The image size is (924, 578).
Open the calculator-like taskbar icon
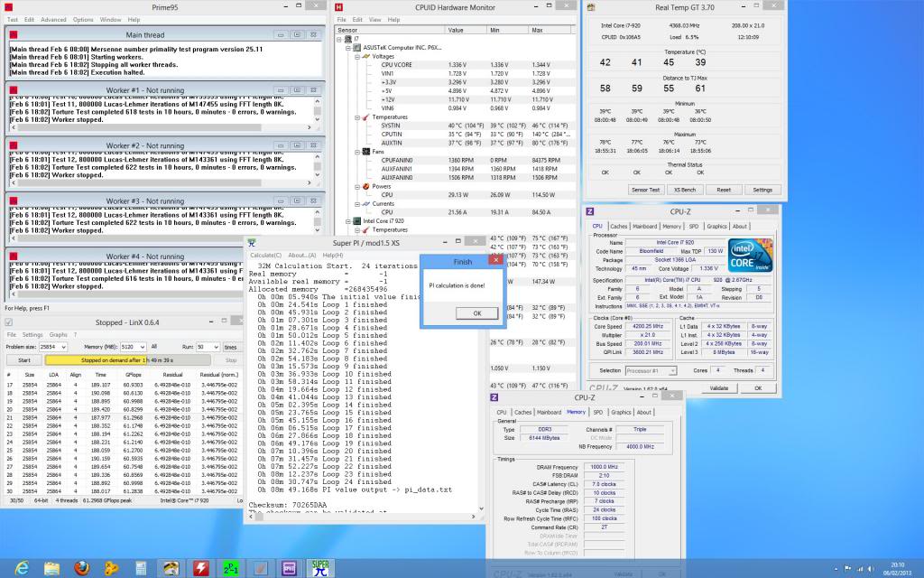(141, 568)
